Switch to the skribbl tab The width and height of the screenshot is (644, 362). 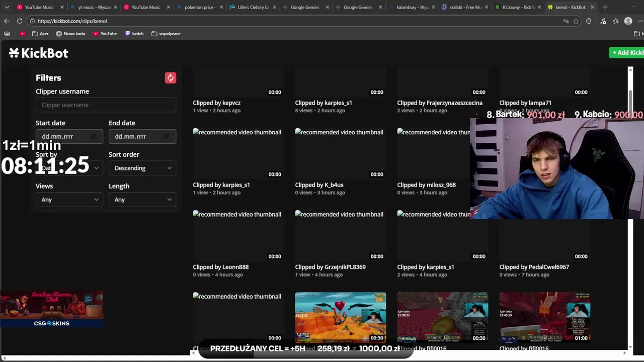(x=464, y=7)
